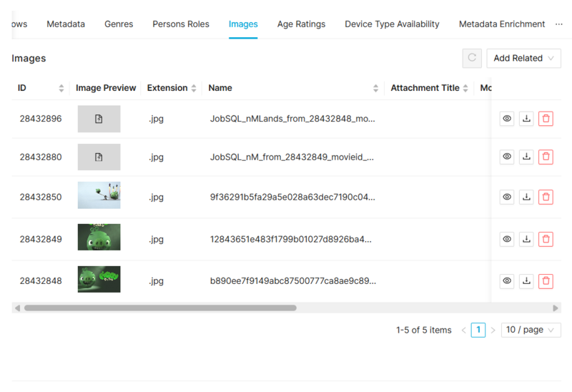572x392 pixels.
Task: View details of image 28432848
Action: (x=507, y=281)
